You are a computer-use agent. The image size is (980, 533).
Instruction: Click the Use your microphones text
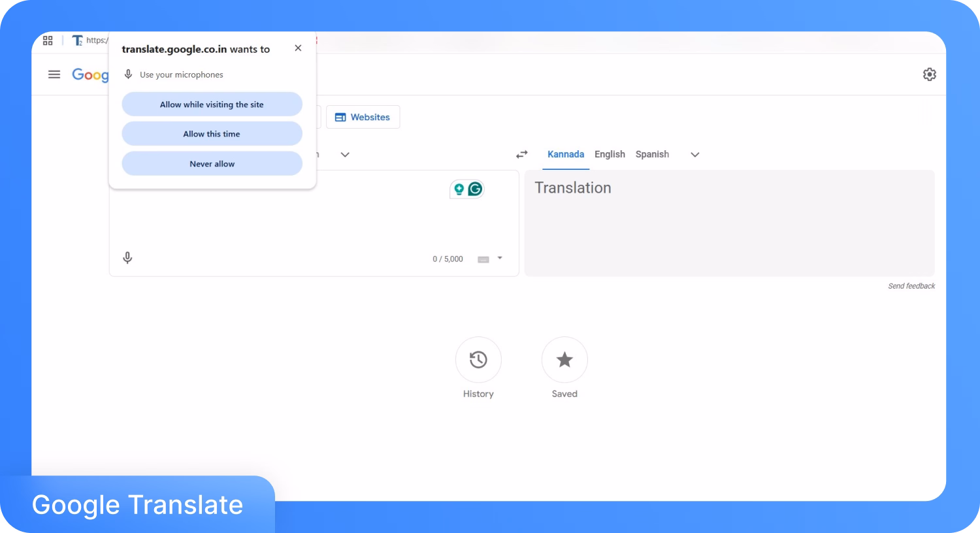click(x=182, y=75)
